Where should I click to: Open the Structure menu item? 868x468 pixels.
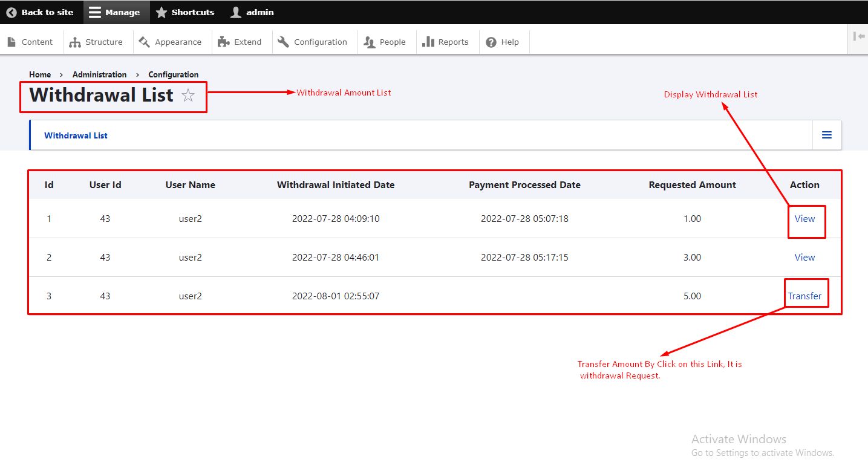[x=96, y=42]
